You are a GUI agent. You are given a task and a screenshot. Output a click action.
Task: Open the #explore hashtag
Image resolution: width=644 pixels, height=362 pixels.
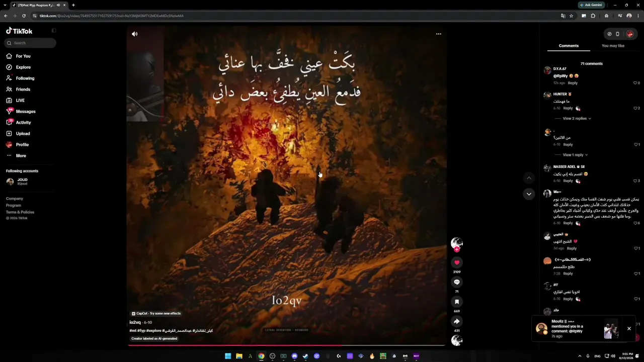154,331
